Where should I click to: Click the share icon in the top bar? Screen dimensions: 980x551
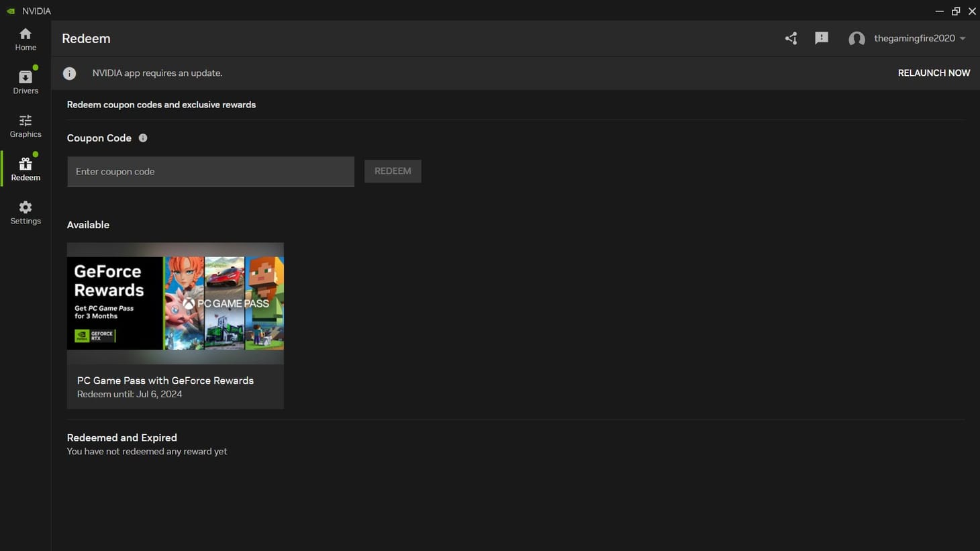(x=791, y=38)
